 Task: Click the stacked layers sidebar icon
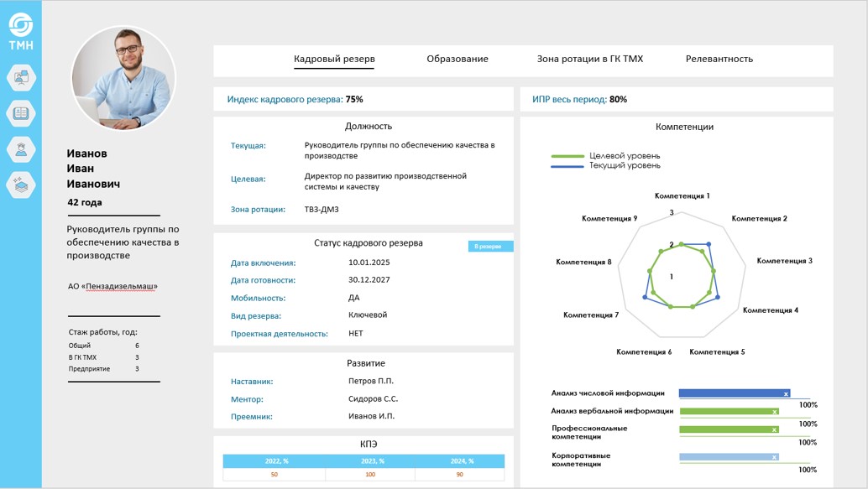(x=20, y=185)
